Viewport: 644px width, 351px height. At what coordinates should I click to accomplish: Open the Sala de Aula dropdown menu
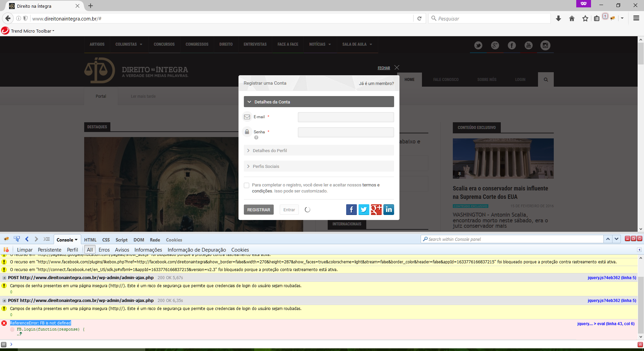(357, 44)
